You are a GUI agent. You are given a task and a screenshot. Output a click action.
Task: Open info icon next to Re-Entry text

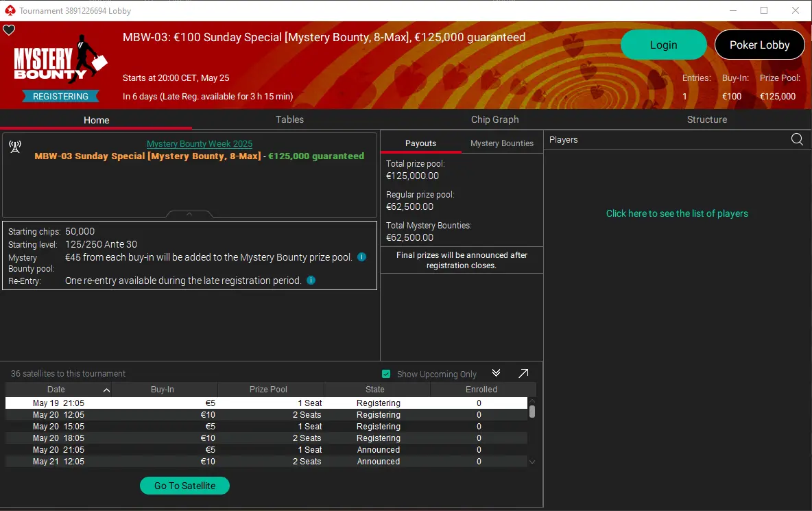311,280
